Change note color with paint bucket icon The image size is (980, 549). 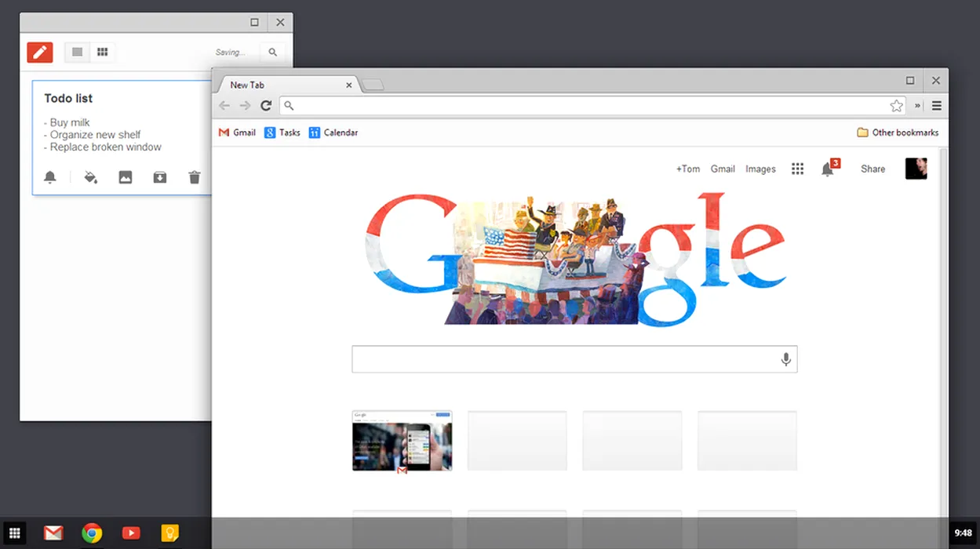click(x=90, y=177)
